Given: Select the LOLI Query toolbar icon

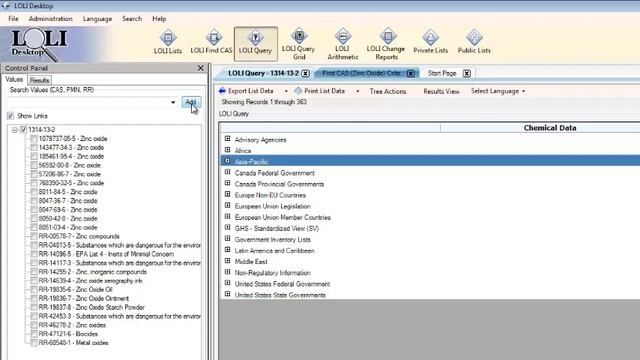Looking at the screenshot, I should coord(256,43).
